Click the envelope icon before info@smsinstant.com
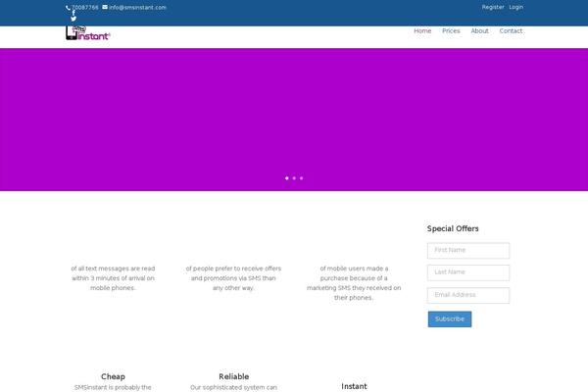The image size is (588, 392). pos(105,7)
